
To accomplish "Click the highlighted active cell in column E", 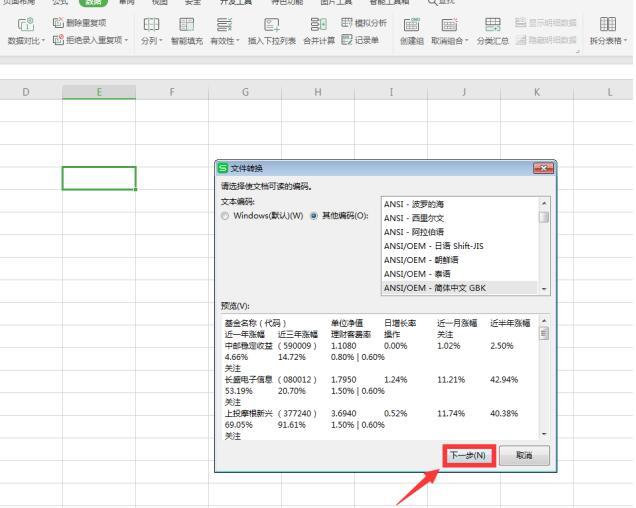I will [99, 178].
